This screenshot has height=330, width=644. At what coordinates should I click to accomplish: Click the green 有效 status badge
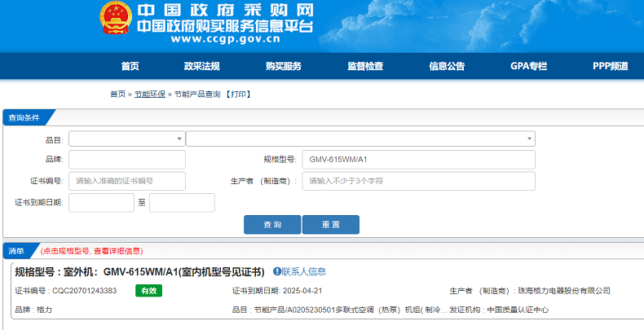click(x=148, y=291)
